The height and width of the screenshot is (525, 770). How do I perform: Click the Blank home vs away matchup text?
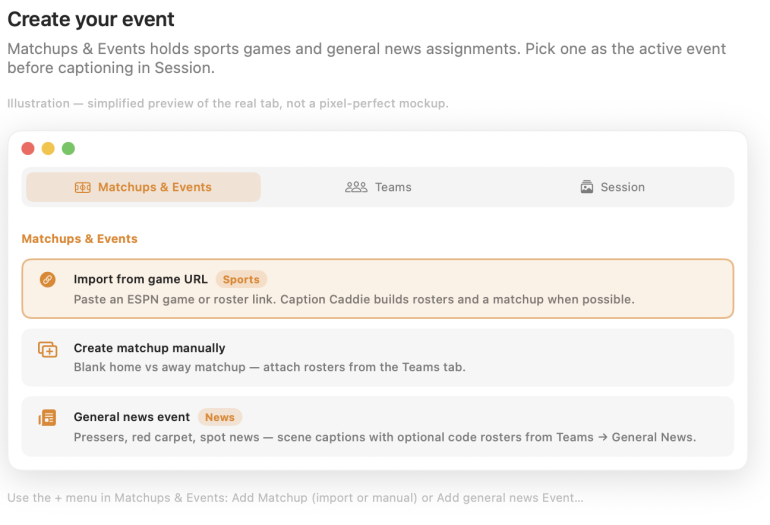270,367
